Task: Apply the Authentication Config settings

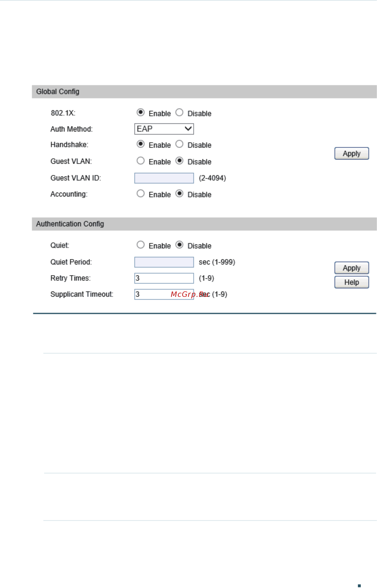Action: pos(352,268)
